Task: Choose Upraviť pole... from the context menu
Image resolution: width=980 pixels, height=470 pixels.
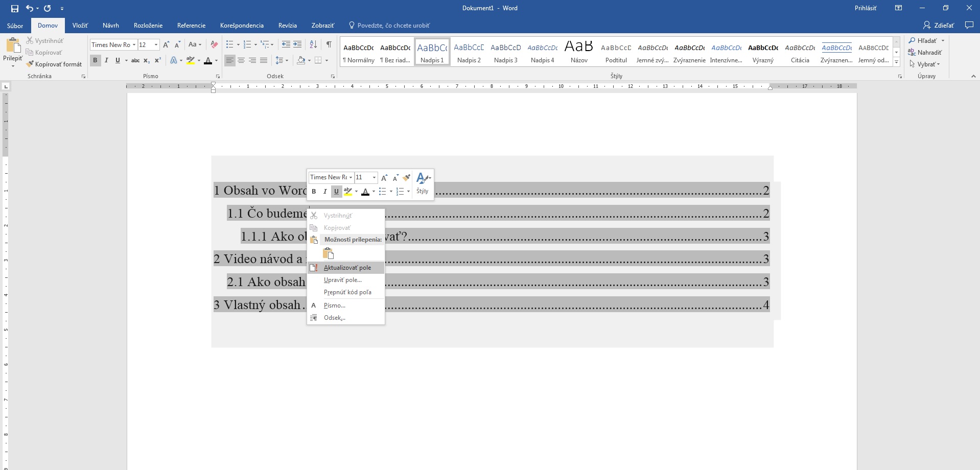Action: point(346,280)
